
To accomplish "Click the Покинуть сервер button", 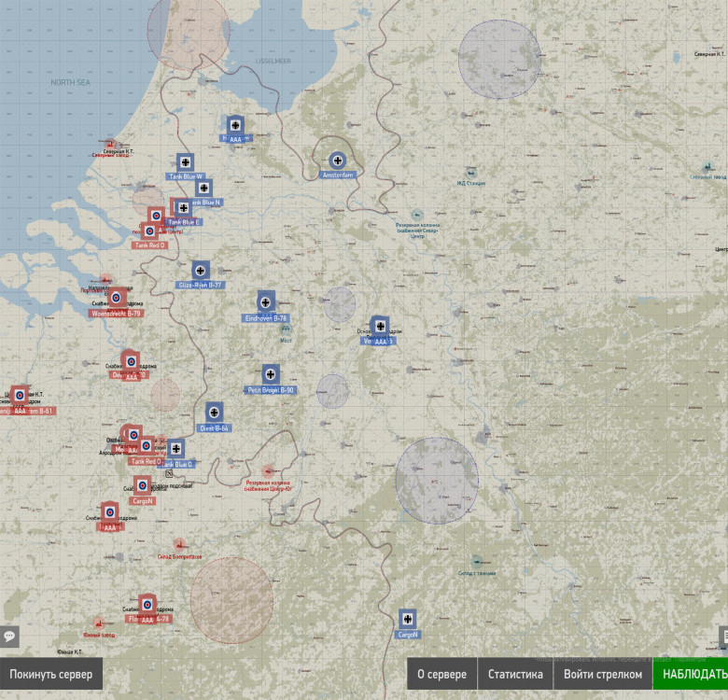I will click(x=51, y=674).
